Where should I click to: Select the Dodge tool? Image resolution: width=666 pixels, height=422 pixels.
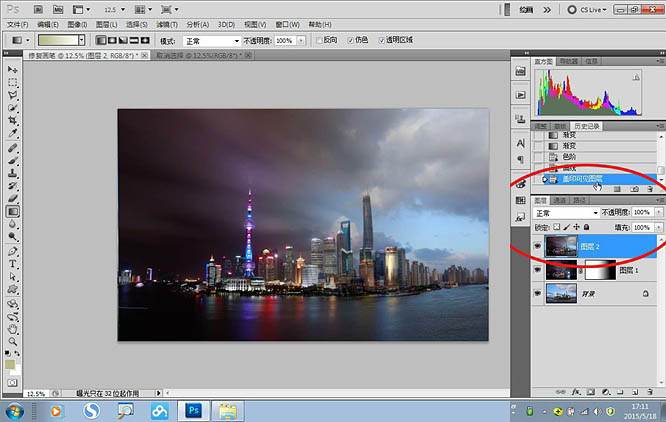coord(13,237)
